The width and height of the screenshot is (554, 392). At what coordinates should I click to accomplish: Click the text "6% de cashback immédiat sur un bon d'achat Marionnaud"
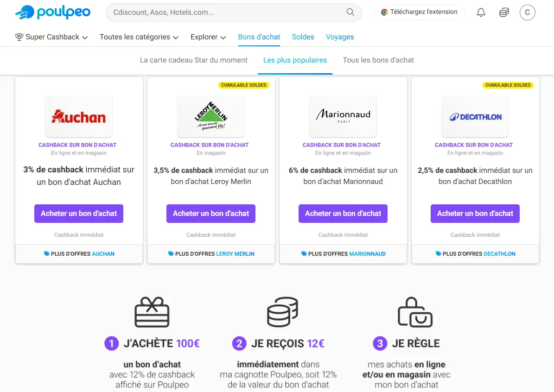pyautogui.click(x=343, y=176)
